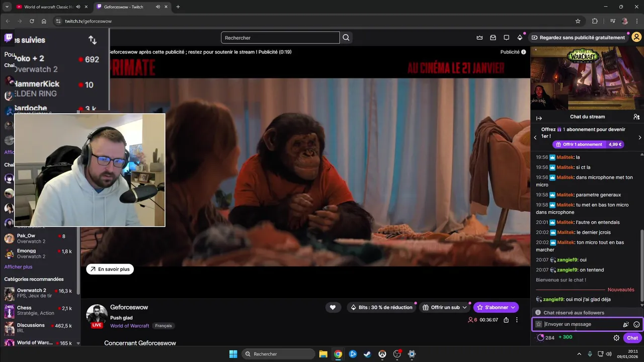Image resolution: width=644 pixels, height=362 pixels.
Task: Mute the World of Warcraft YouTube tab
Action: pos(78,7)
